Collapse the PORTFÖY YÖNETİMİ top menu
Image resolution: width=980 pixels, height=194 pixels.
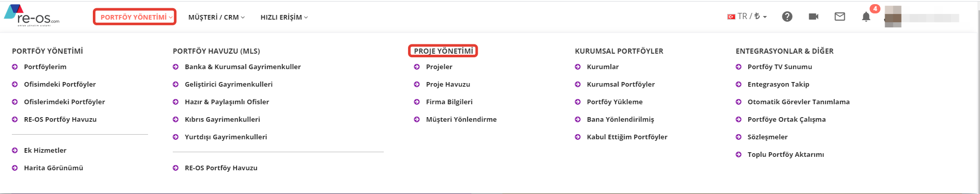coord(135,17)
